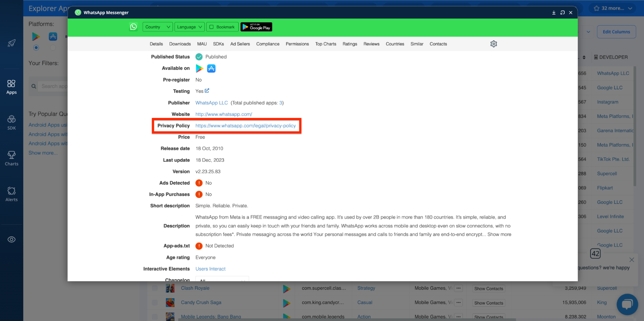The height and width of the screenshot is (321, 644).
Task: Click the WhatsApp logo in the green bar
Action: tap(133, 27)
